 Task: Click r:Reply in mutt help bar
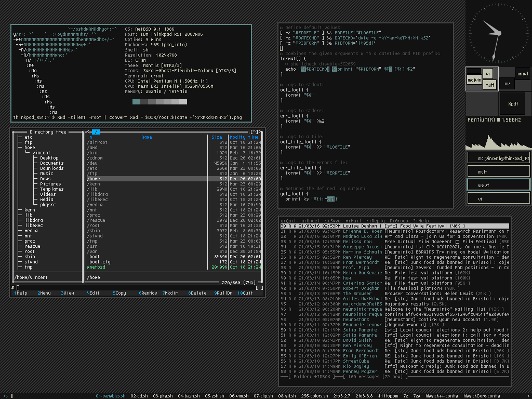[x=375, y=220]
